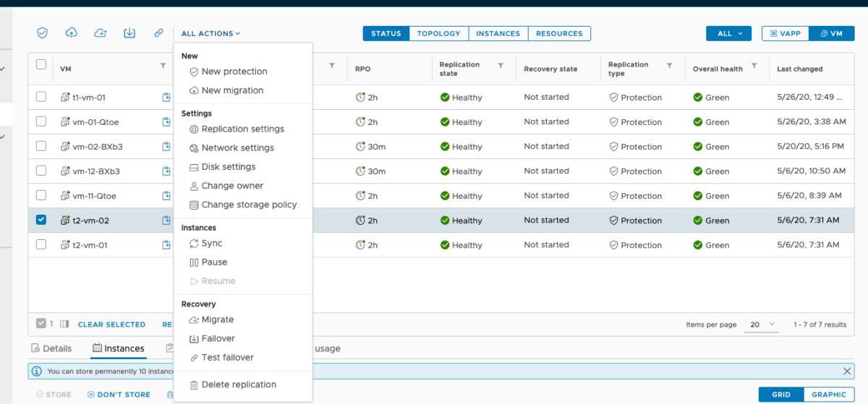Collapse the ALL ACTIONS dropdown
This screenshot has height=404, width=868.
210,33
